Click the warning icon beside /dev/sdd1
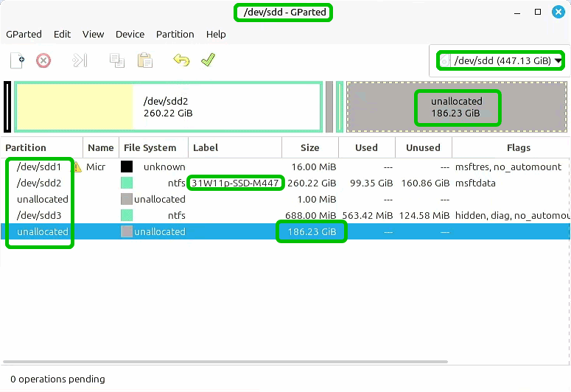The height and width of the screenshot is (392, 571). tap(76, 167)
